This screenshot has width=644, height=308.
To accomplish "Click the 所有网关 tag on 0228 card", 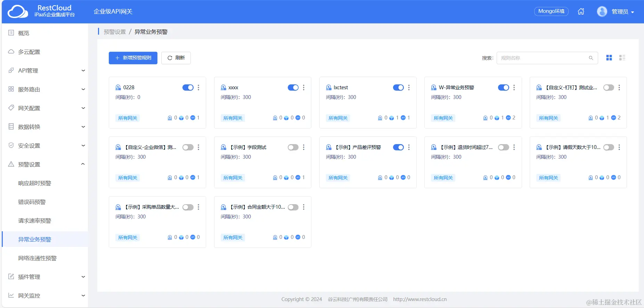I will 128,118.
